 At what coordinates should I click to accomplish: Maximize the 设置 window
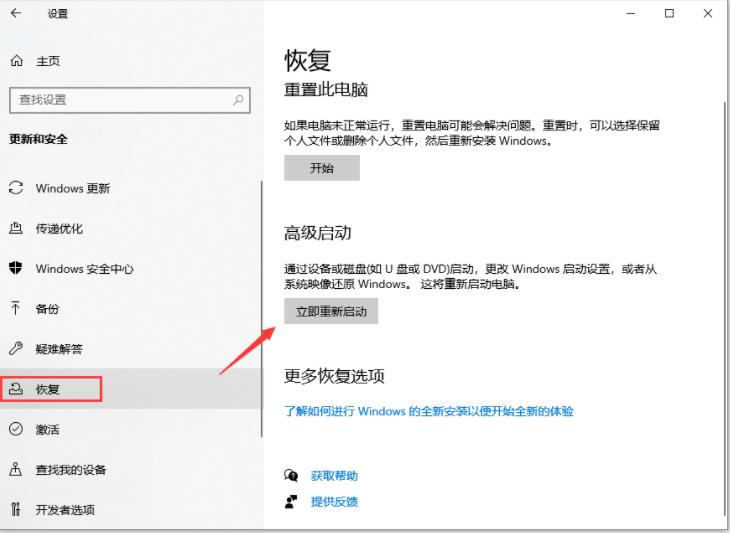point(669,13)
